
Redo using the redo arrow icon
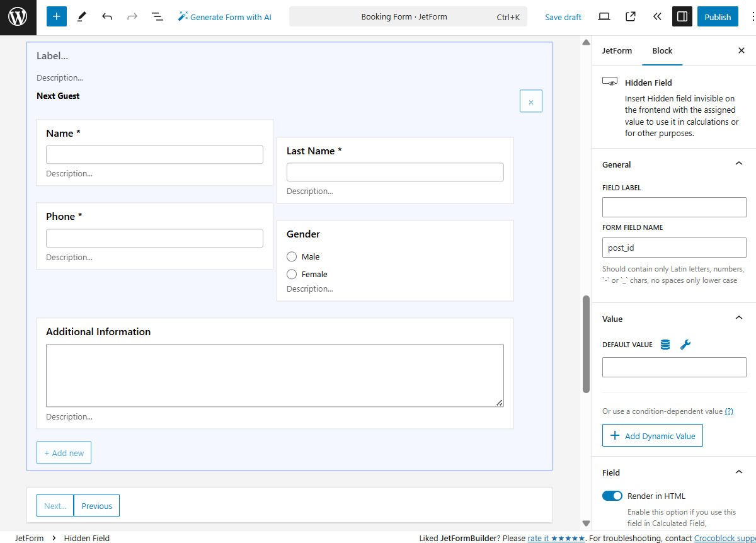pos(132,16)
